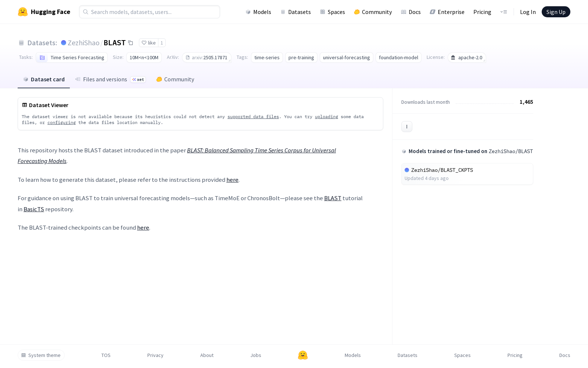588x368 pixels.
Task: Open Datasets in top navigation
Action: pyautogui.click(x=295, y=12)
